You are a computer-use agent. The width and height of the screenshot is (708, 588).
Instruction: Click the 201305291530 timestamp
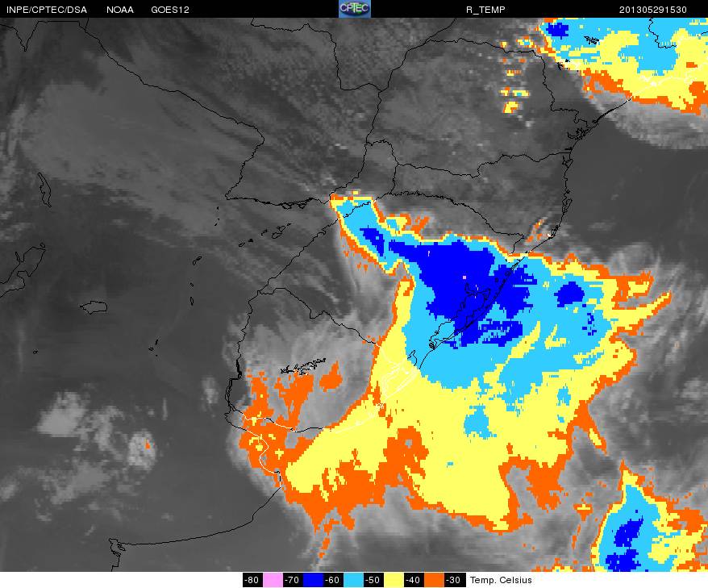653,10
